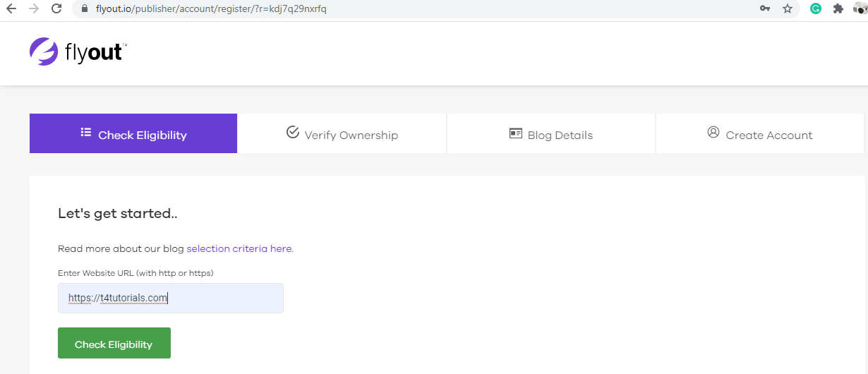Open saved passwords key icon

pyautogui.click(x=765, y=9)
